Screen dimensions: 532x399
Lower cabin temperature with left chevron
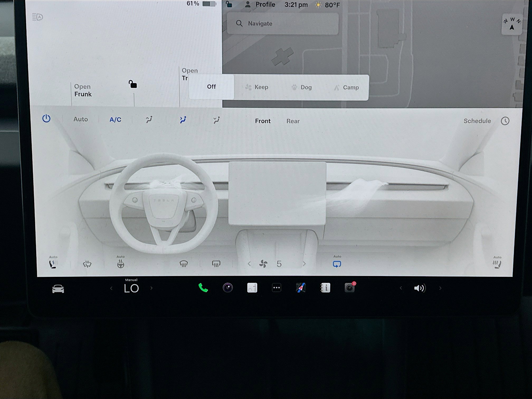[x=112, y=288]
